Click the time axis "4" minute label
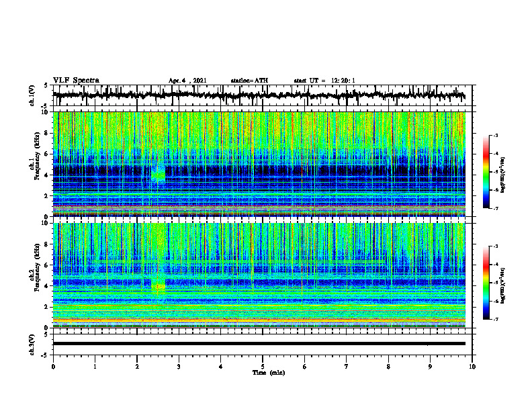Viewport: 532px width, 411px height. (221, 367)
